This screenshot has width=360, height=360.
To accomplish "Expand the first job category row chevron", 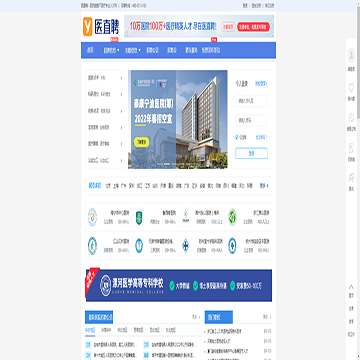I will [121, 78].
